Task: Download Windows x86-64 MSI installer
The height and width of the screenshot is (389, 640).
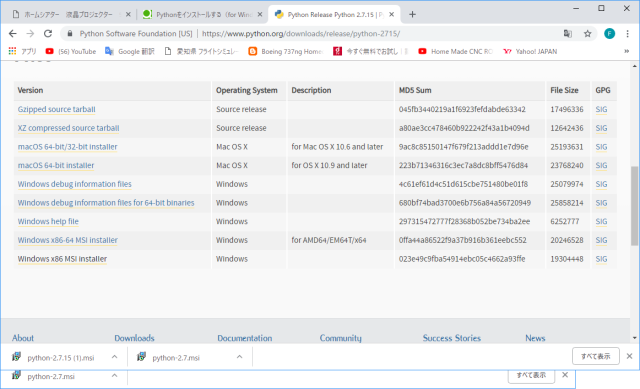Action: [x=67, y=240]
